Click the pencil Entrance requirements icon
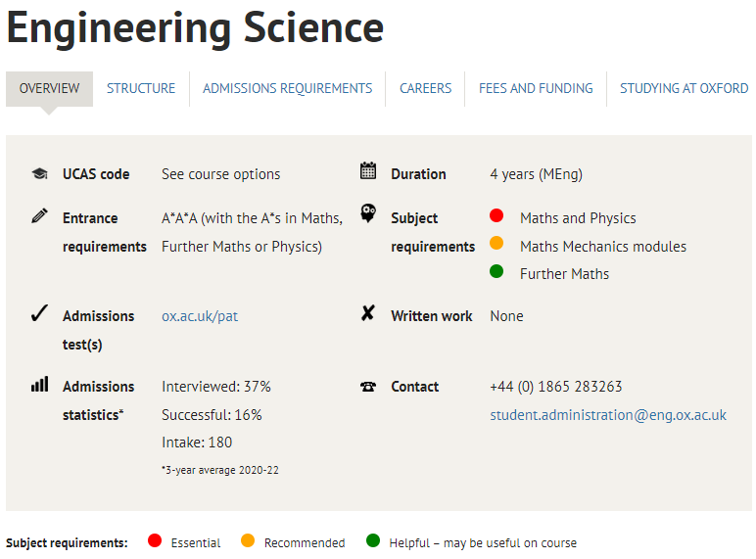Screen dimensions: 756x559 pos(39,215)
